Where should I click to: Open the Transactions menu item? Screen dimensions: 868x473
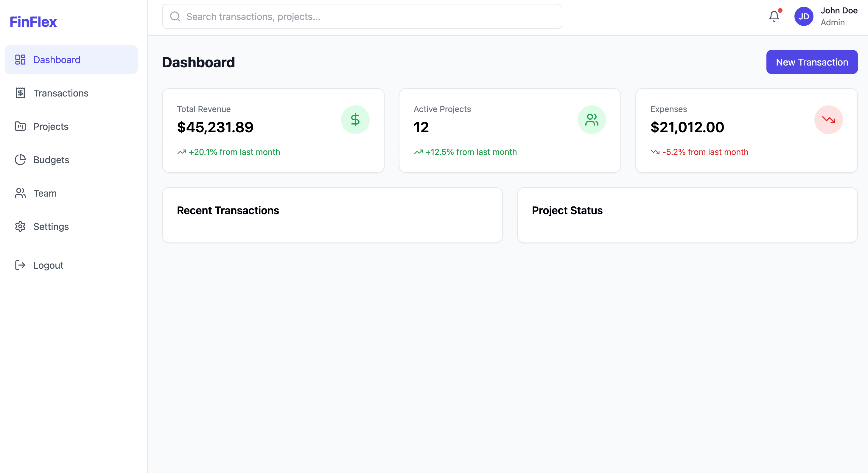click(x=71, y=93)
